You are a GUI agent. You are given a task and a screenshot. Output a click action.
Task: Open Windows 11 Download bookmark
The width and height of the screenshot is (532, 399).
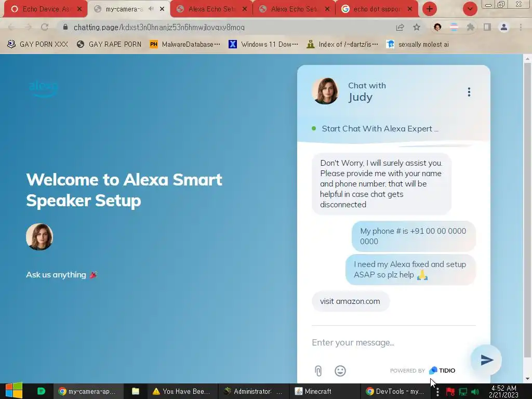pos(263,44)
